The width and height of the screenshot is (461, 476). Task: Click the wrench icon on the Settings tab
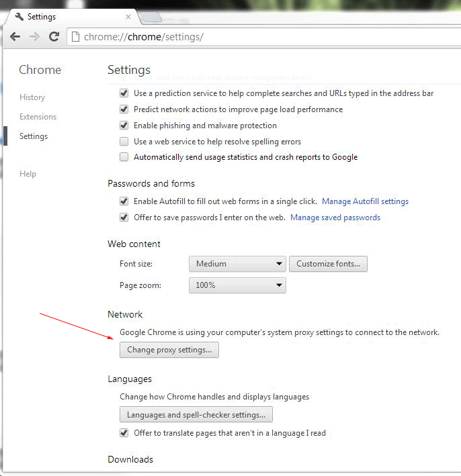(x=19, y=17)
